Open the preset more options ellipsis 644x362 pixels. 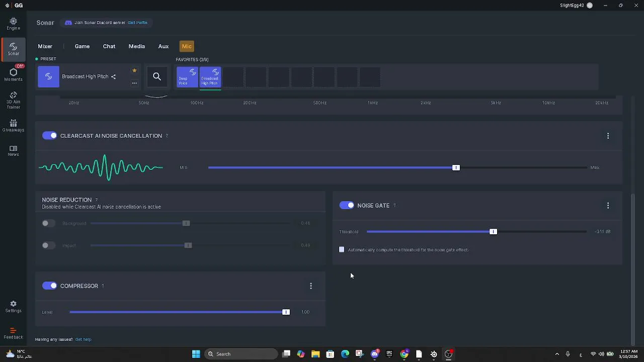[134, 83]
